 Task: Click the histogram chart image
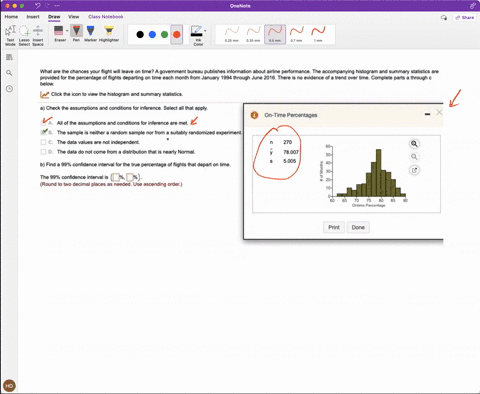coord(364,176)
